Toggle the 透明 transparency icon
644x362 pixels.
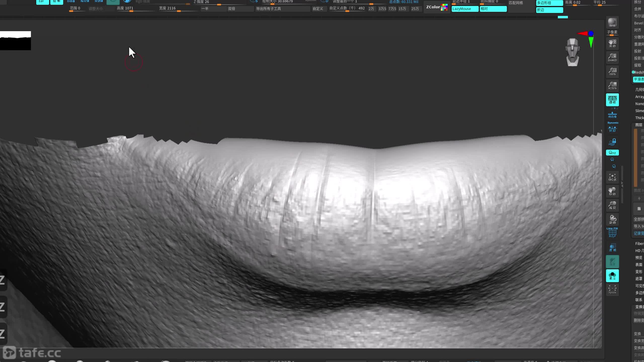(612, 247)
